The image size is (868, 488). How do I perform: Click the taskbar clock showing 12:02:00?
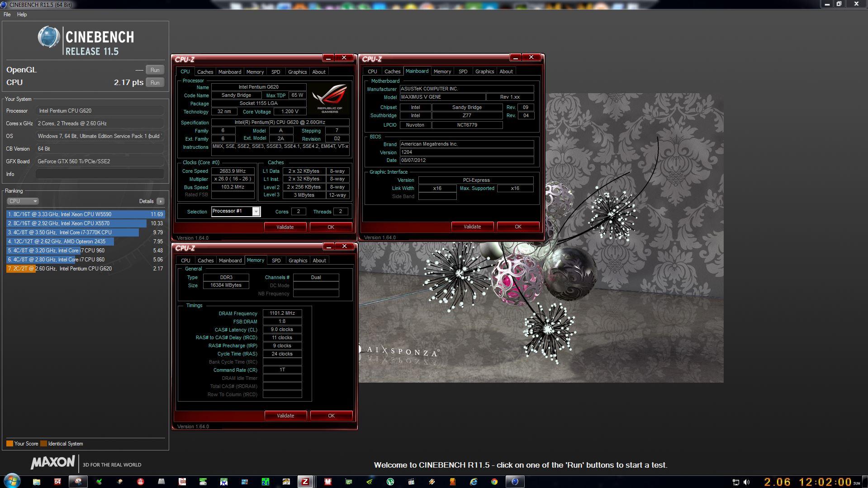[825, 482]
